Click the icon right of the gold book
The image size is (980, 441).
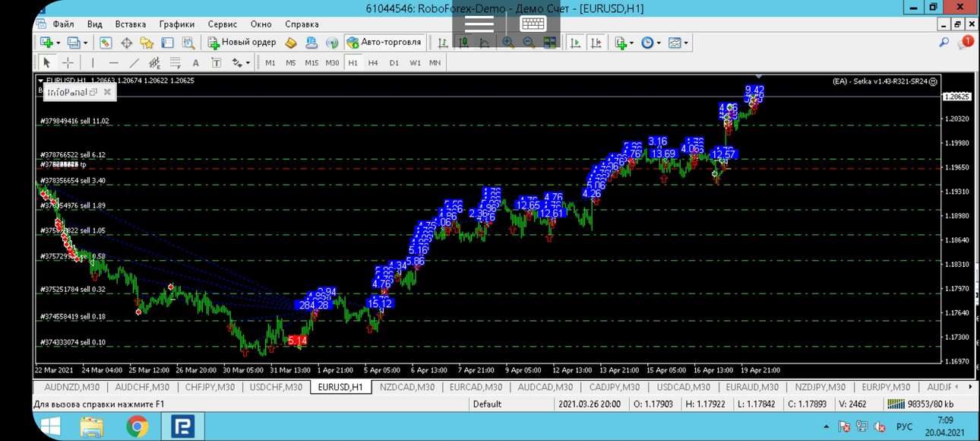tap(311, 43)
